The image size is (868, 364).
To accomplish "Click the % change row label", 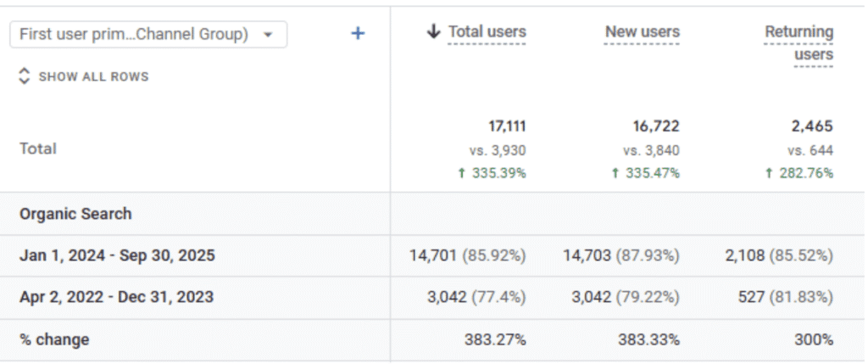I will point(54,339).
